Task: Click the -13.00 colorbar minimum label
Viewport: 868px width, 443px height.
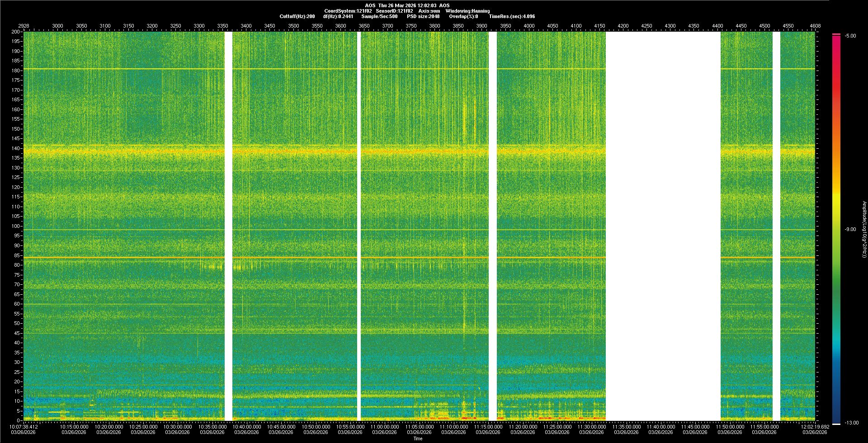Action: pos(851,423)
